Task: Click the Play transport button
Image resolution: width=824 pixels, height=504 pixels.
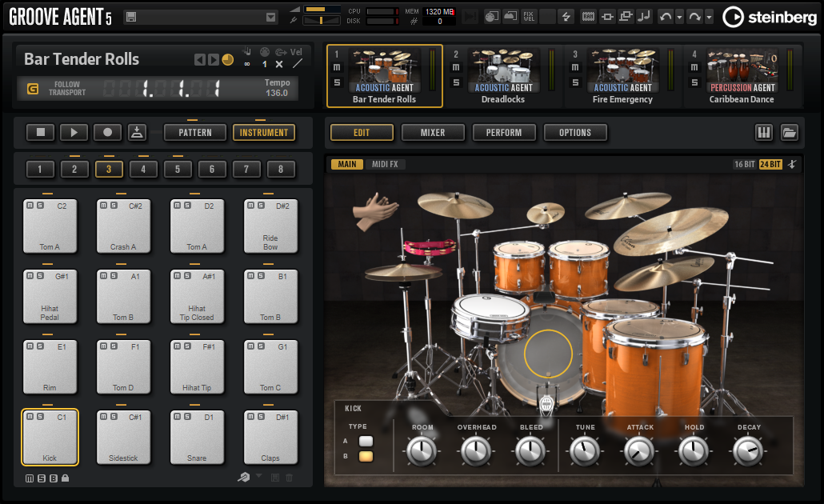Action: [x=74, y=133]
